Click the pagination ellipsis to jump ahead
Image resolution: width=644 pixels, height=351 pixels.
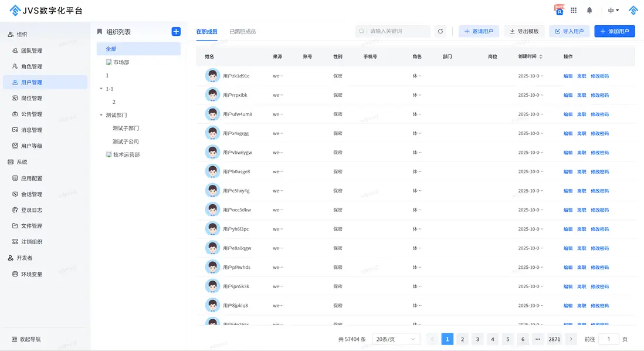pyautogui.click(x=538, y=339)
